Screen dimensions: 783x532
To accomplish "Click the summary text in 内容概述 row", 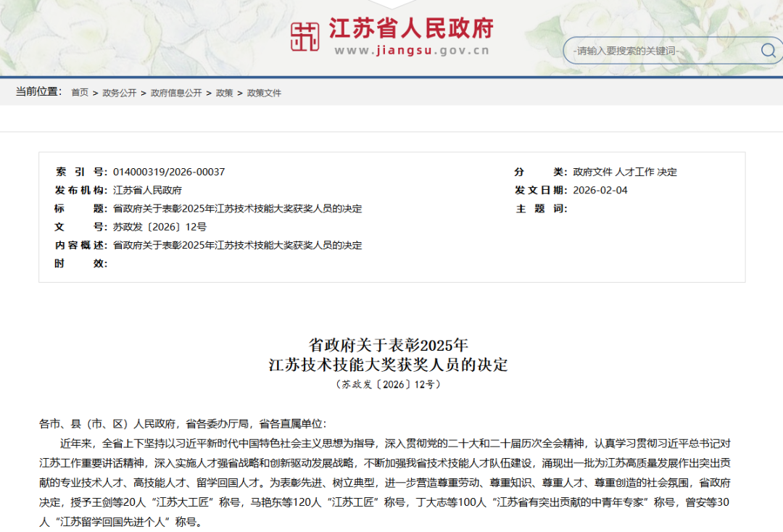I will [237, 245].
